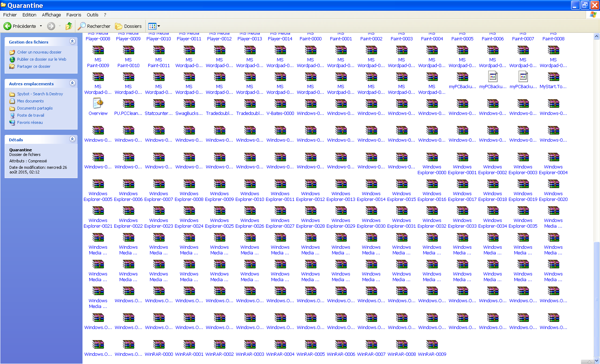Open the Outils menu
Viewport: 600px width, 364px height.
pos(92,15)
